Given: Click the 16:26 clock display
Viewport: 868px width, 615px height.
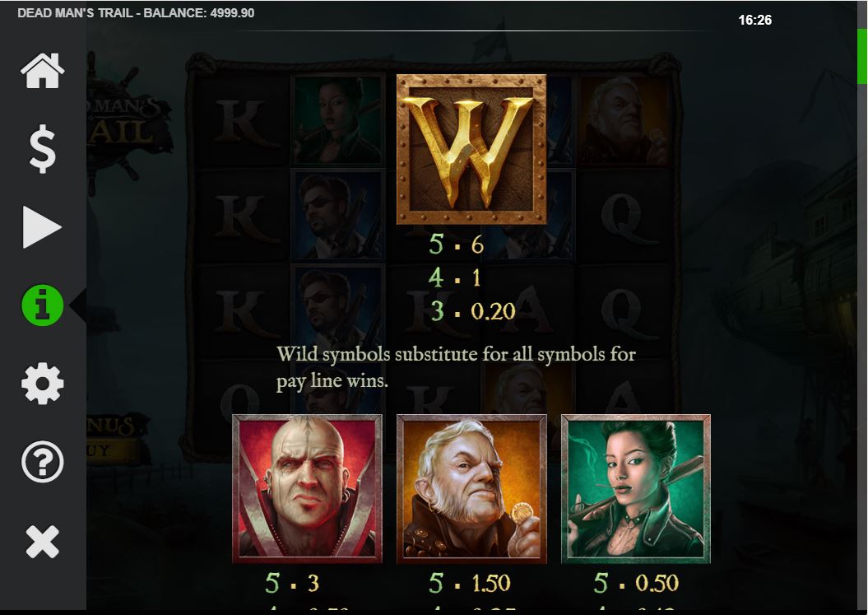Looking at the screenshot, I should pos(754,20).
